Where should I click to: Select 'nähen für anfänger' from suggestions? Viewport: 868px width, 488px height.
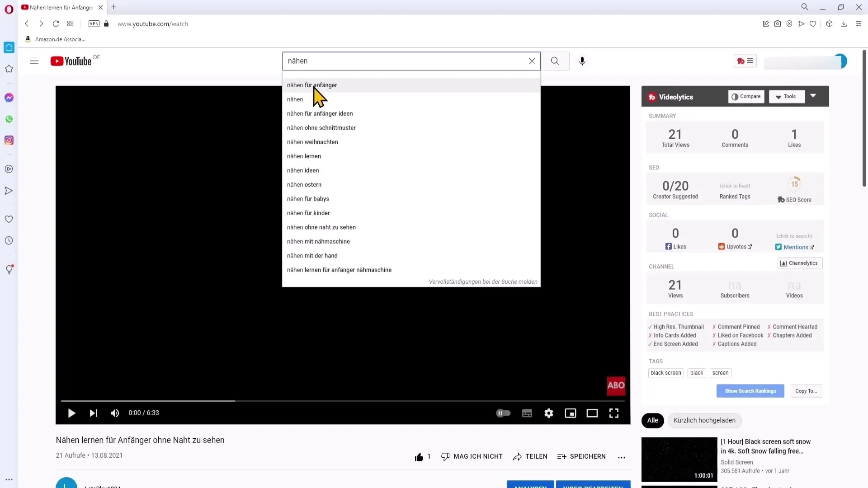pyautogui.click(x=312, y=84)
